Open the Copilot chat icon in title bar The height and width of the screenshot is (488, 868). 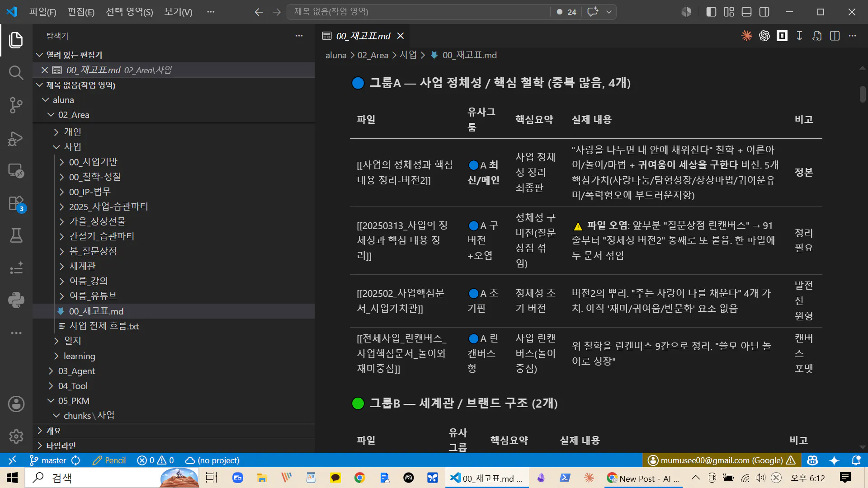coord(593,12)
